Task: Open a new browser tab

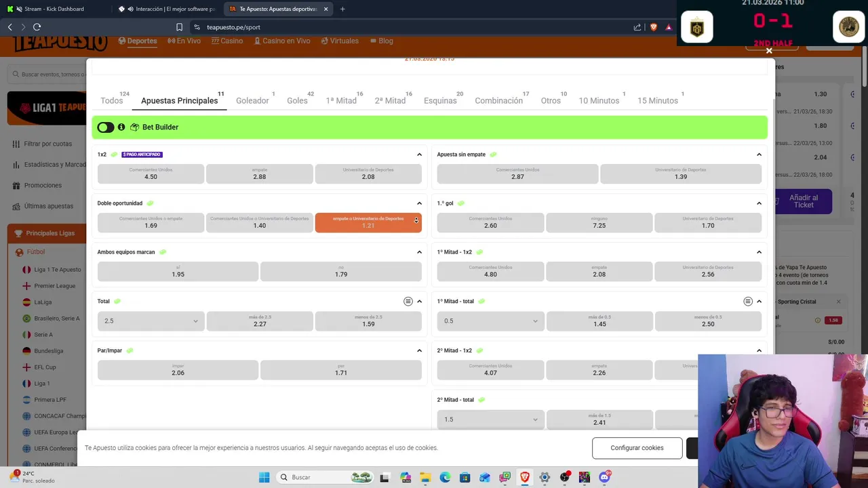Action: point(342,9)
